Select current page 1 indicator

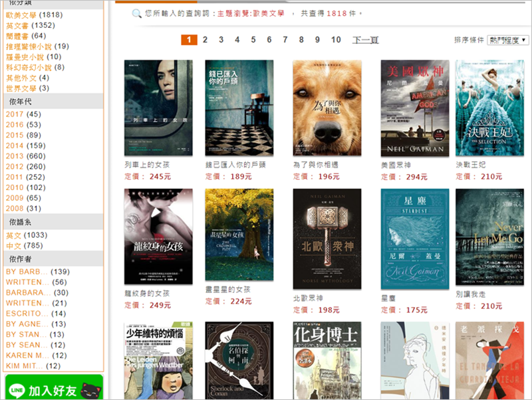pyautogui.click(x=189, y=40)
